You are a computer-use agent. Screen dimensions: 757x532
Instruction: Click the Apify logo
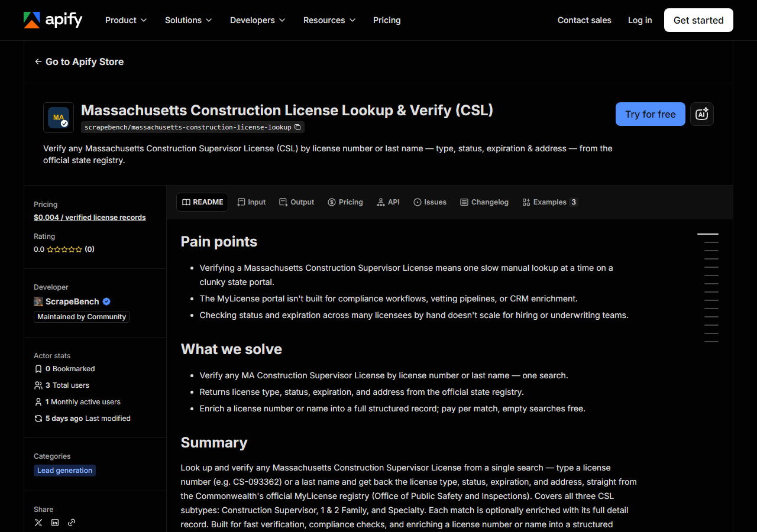tap(53, 20)
